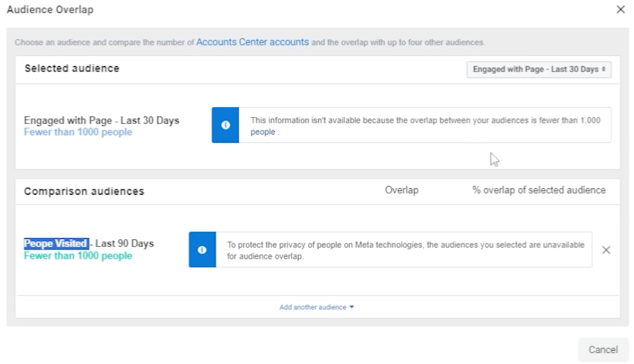
Task: Click info icon in the Selected audience notice
Action: pyautogui.click(x=225, y=125)
